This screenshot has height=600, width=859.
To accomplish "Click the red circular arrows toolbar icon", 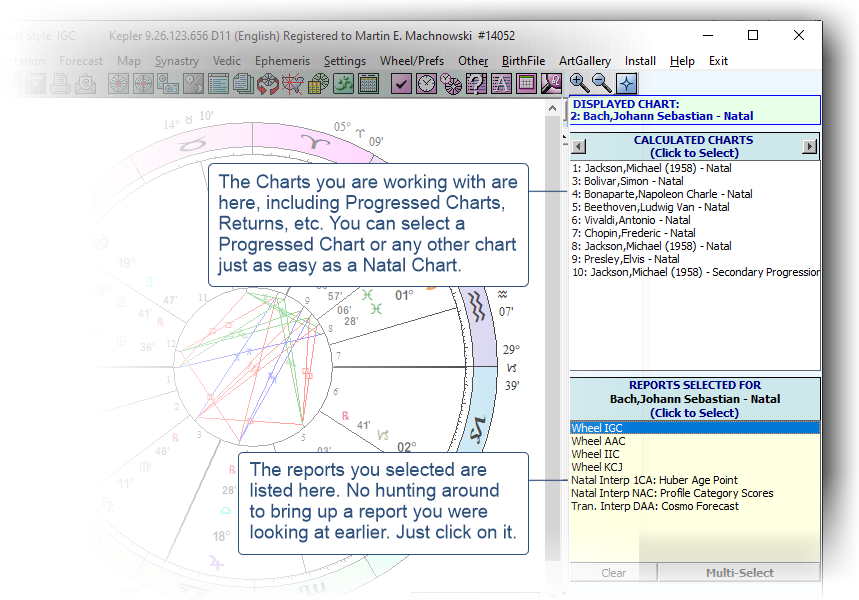I will click(x=268, y=84).
